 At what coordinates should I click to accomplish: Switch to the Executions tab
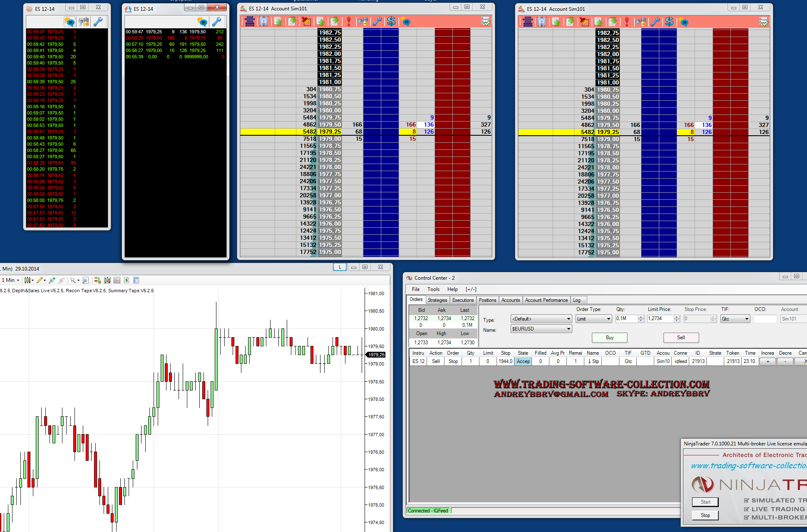(463, 300)
